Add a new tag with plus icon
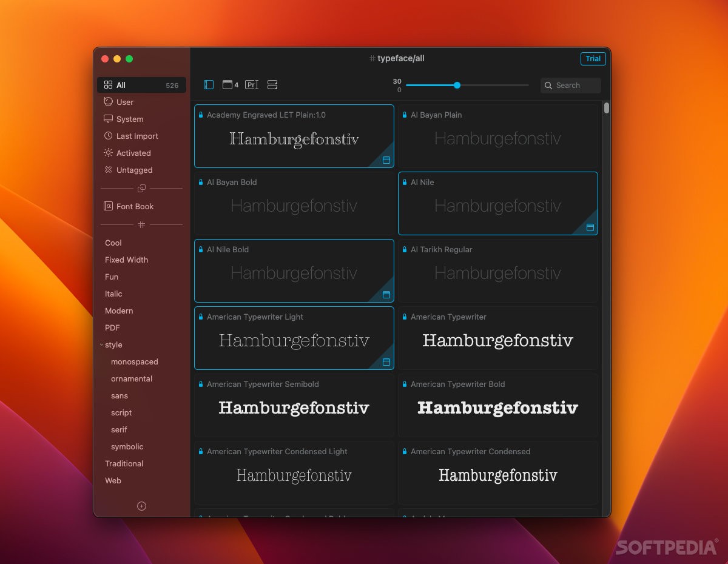This screenshot has width=728, height=564. pyautogui.click(x=141, y=506)
